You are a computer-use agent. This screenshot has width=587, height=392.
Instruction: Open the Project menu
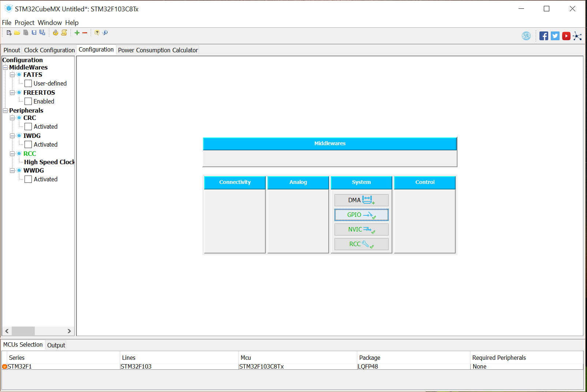pos(25,22)
